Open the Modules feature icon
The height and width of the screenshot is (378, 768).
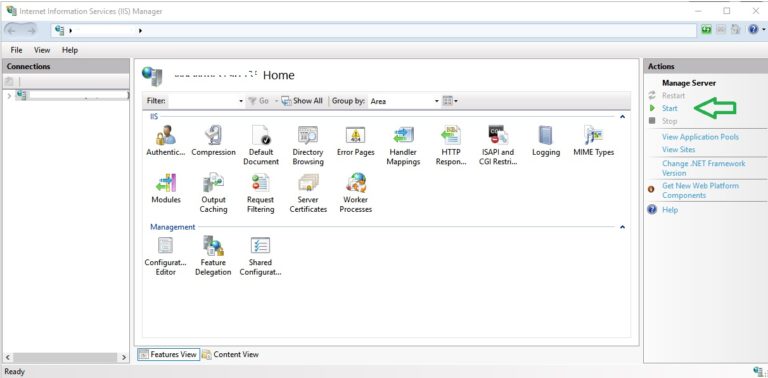[x=166, y=188]
